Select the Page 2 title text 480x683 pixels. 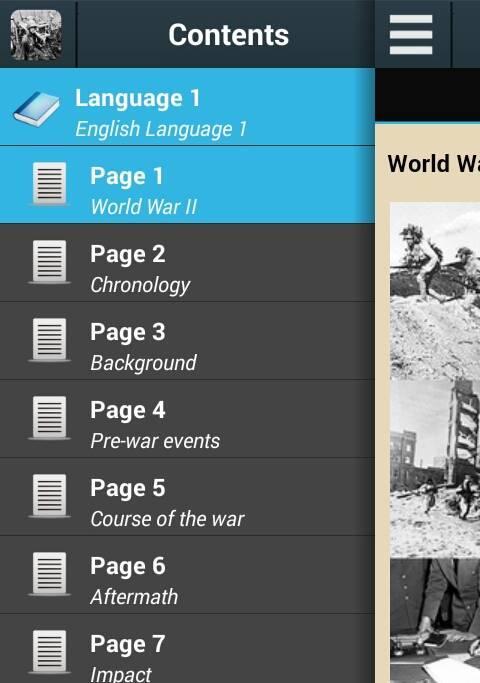coord(128,254)
